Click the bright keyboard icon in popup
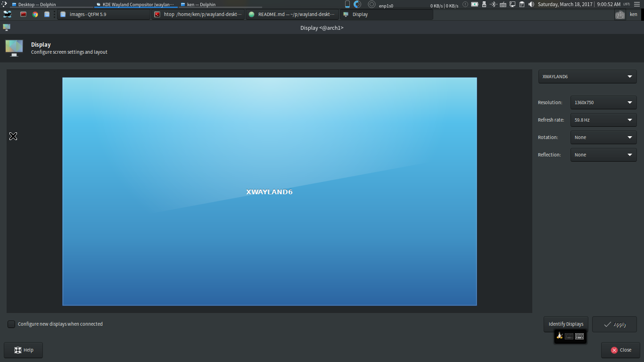Image resolution: width=644 pixels, height=362 pixels. tap(579, 336)
